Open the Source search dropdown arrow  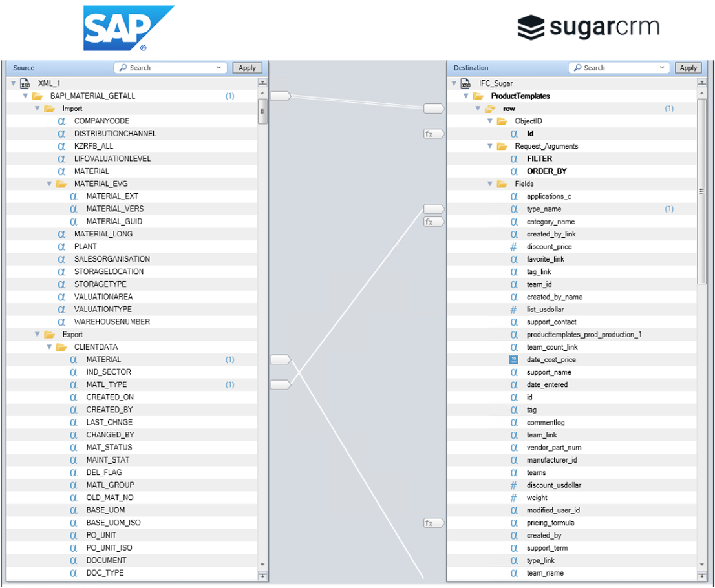[220, 68]
